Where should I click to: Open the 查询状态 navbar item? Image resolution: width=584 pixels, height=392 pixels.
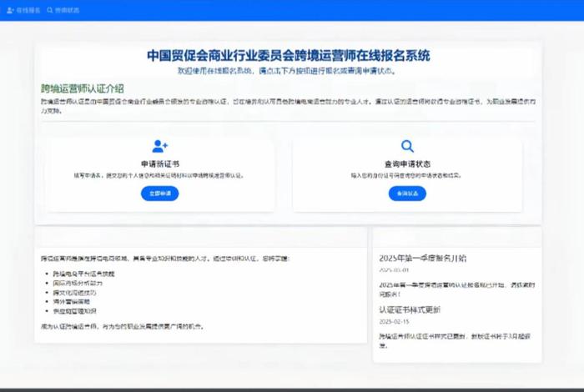click(x=63, y=10)
